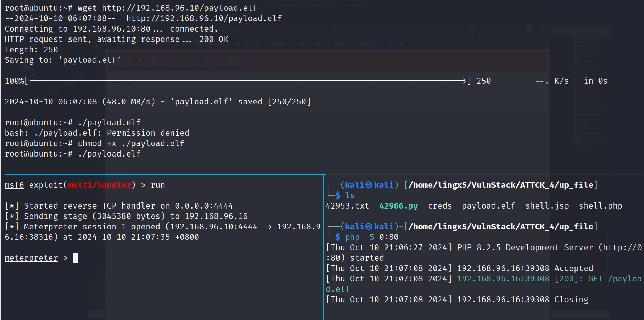Click the 'creds' entry in ls output
644x320 pixels.
tap(440, 206)
